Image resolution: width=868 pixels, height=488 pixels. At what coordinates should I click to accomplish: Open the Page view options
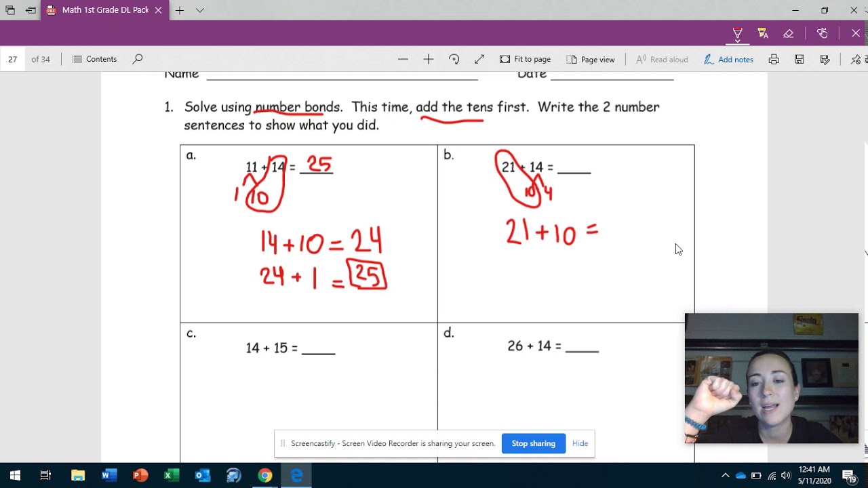[591, 59]
